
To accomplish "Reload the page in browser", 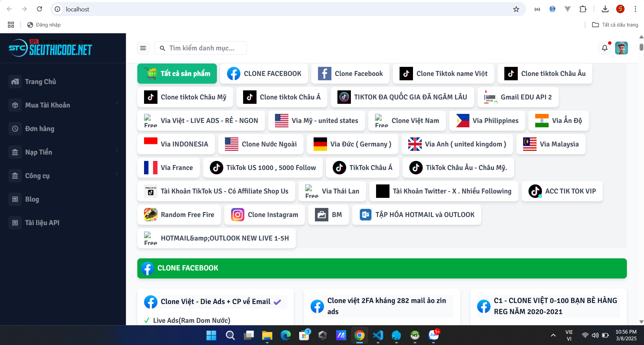I will tap(39, 9).
